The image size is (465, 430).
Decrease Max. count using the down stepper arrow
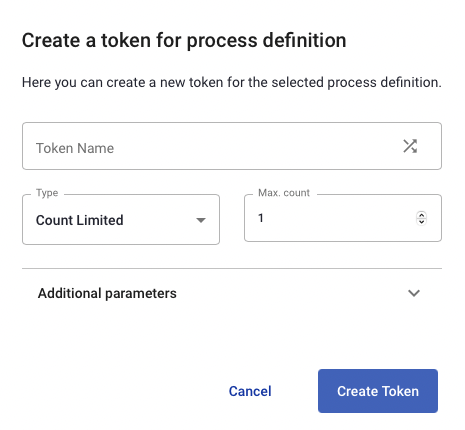pos(422,221)
